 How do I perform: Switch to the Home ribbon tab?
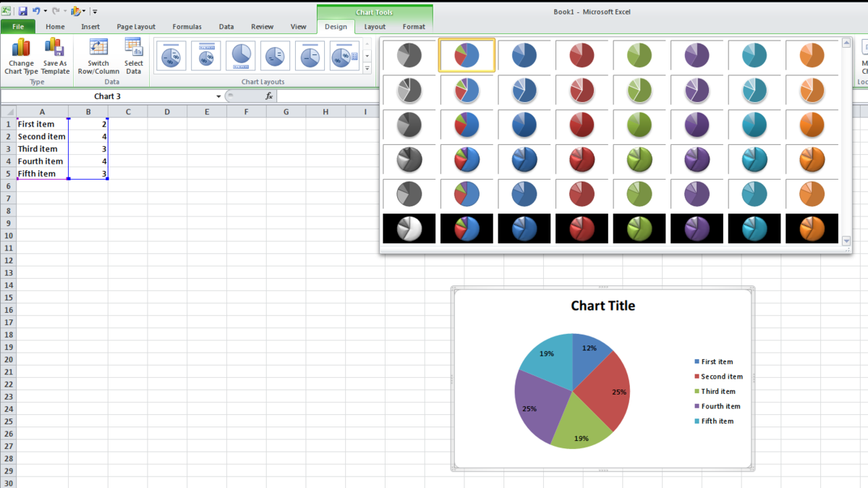[55, 27]
